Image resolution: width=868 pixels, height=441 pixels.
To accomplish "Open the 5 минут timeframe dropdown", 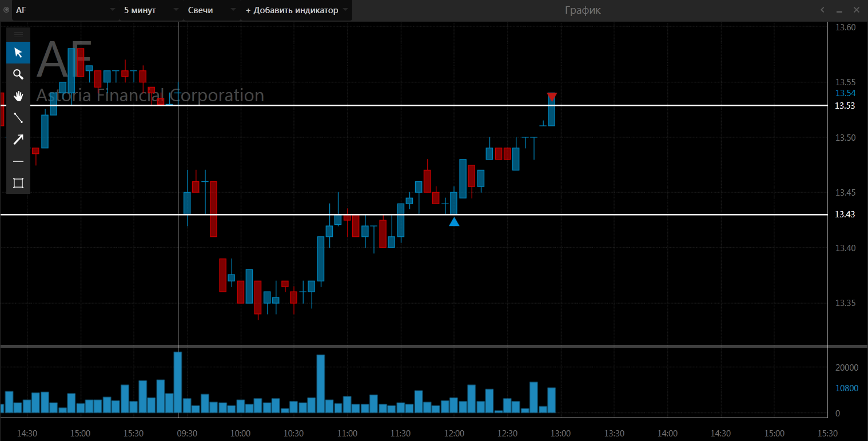I will coord(177,10).
